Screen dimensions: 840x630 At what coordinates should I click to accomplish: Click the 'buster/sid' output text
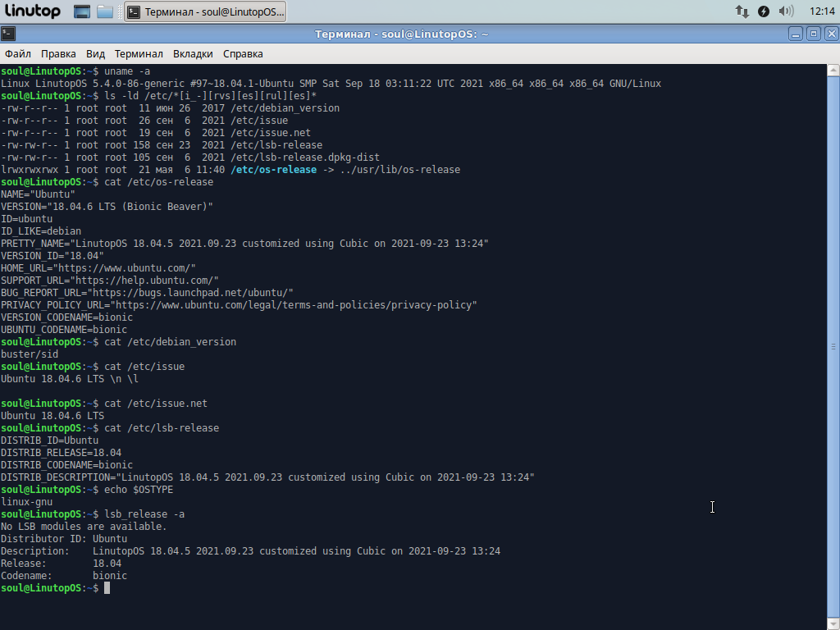click(x=30, y=354)
